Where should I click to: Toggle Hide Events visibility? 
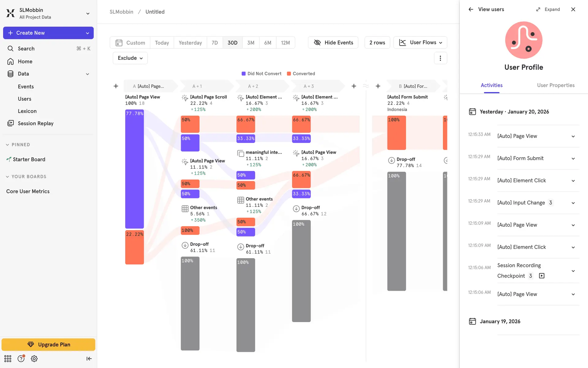tap(333, 43)
